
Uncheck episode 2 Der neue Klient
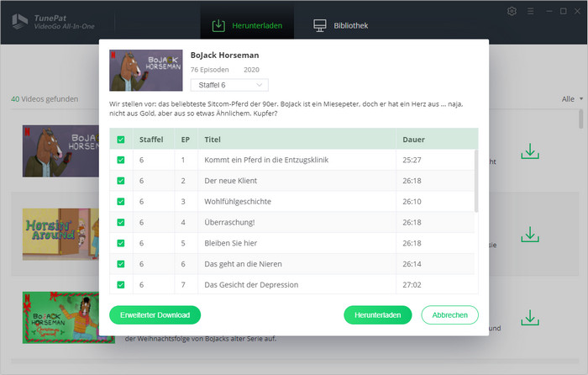[121, 181]
